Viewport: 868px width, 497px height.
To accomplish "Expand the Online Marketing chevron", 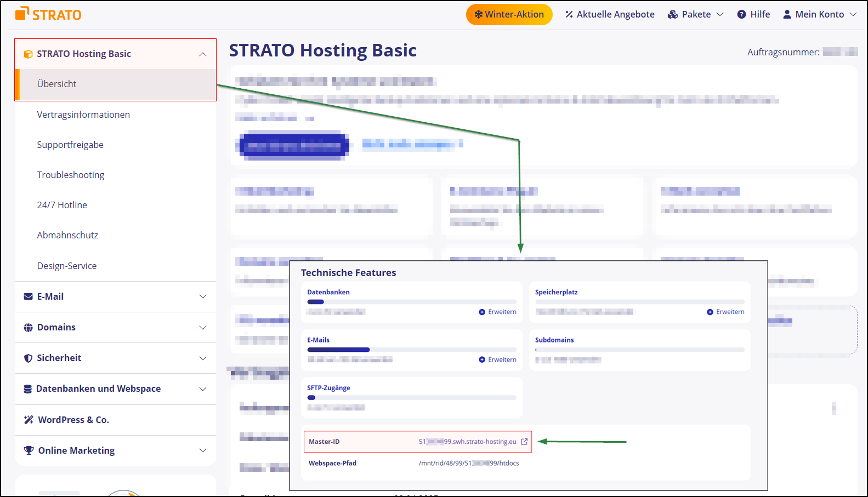I will click(x=202, y=450).
